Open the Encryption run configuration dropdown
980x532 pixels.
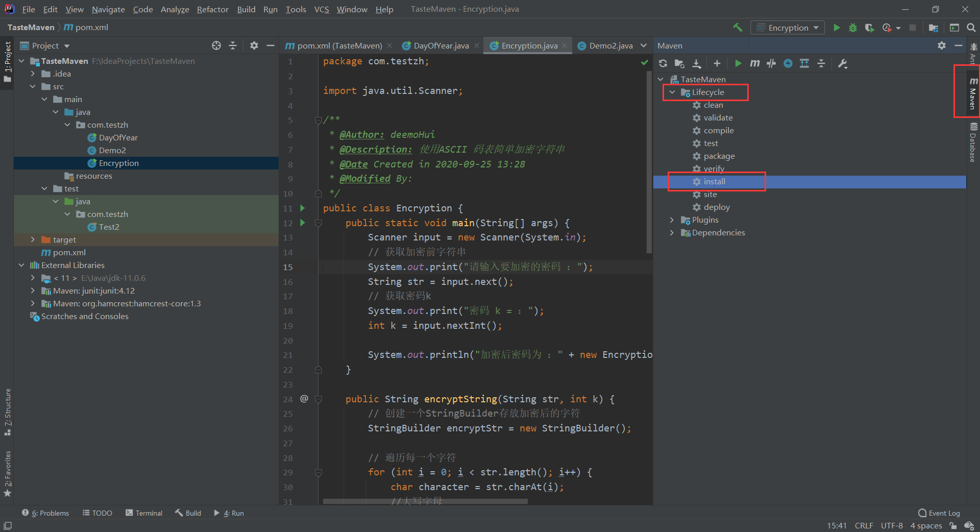tap(788, 28)
